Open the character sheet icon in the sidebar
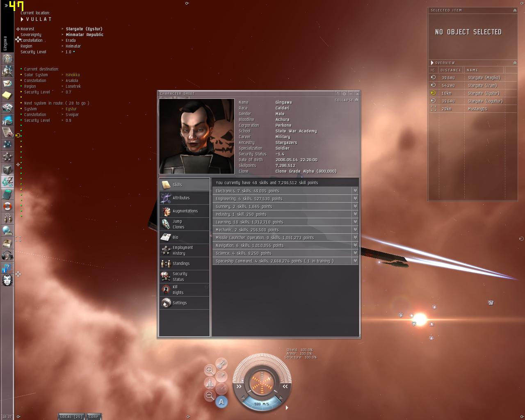The width and height of the screenshot is (525, 420). 7,59
